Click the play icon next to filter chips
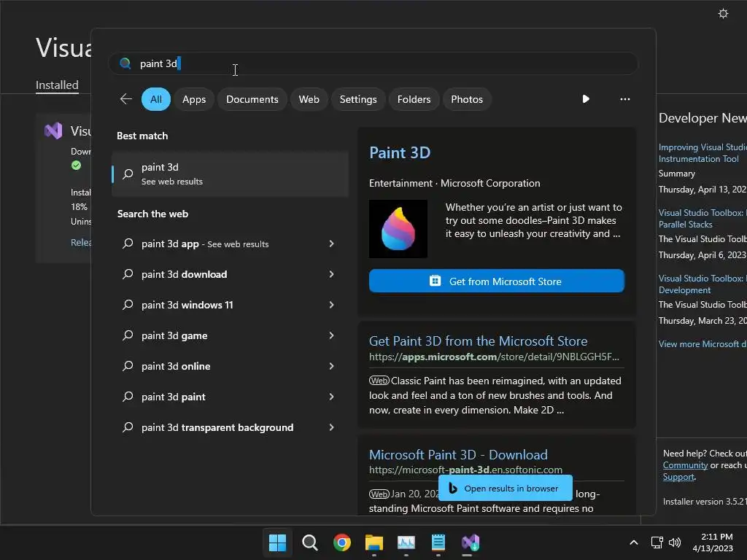 (x=586, y=99)
